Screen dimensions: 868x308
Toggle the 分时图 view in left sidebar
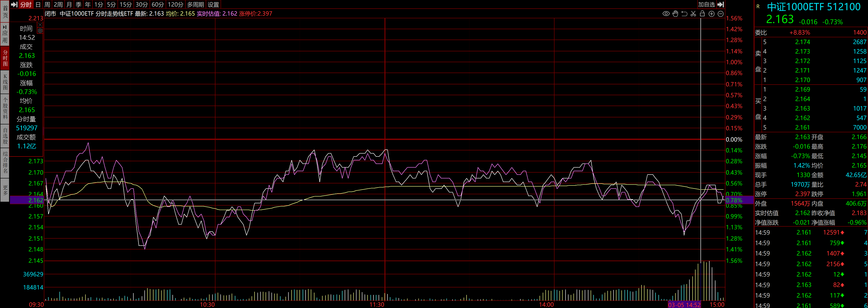click(x=5, y=58)
